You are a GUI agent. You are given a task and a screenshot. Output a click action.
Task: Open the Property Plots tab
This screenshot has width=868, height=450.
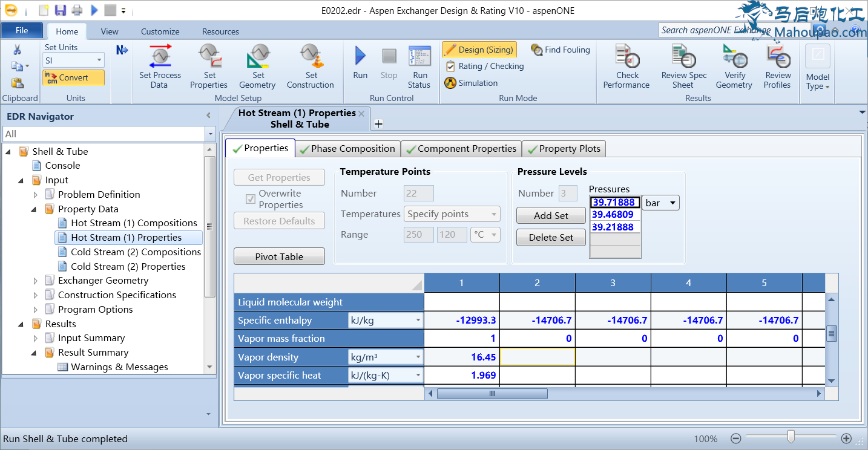564,149
